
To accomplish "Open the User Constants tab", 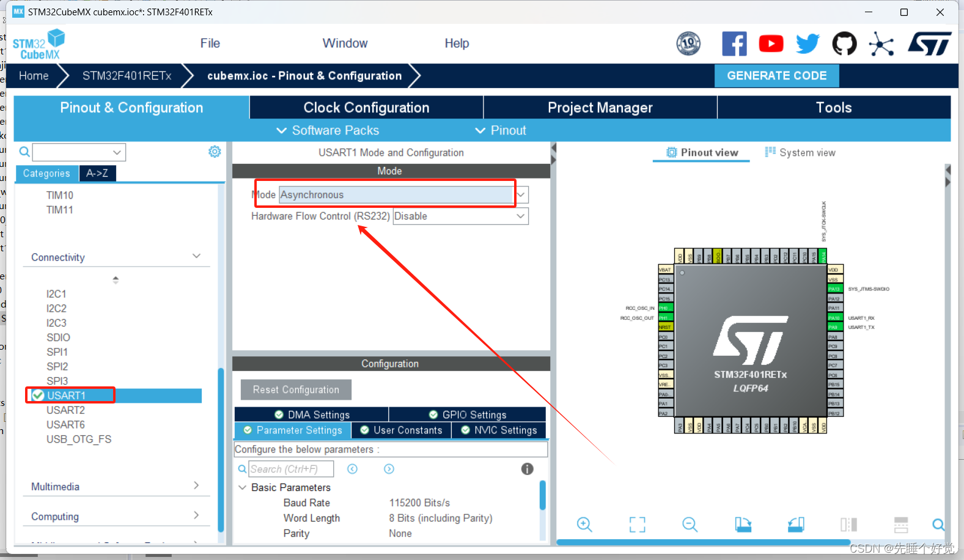I will pyautogui.click(x=401, y=430).
